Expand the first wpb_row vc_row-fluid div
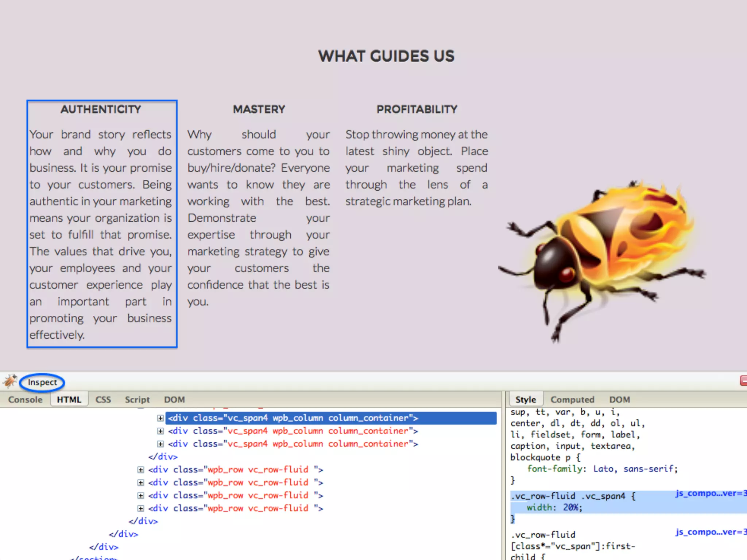 140,470
